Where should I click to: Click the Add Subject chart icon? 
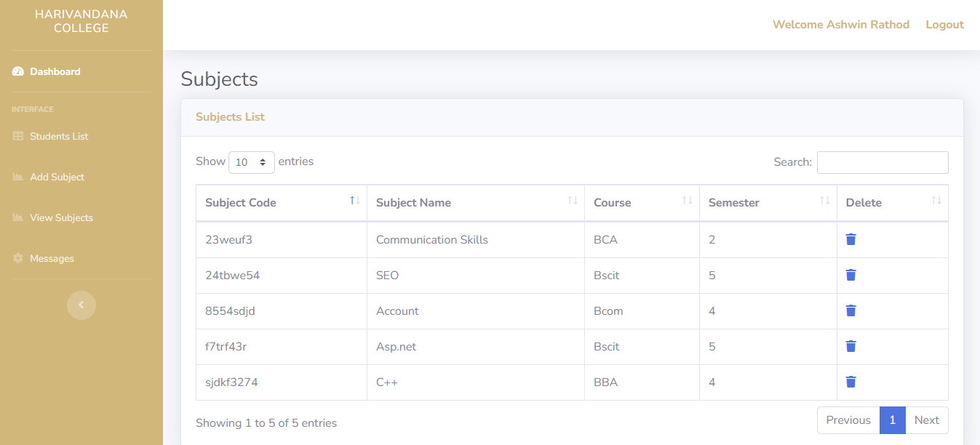tap(17, 177)
